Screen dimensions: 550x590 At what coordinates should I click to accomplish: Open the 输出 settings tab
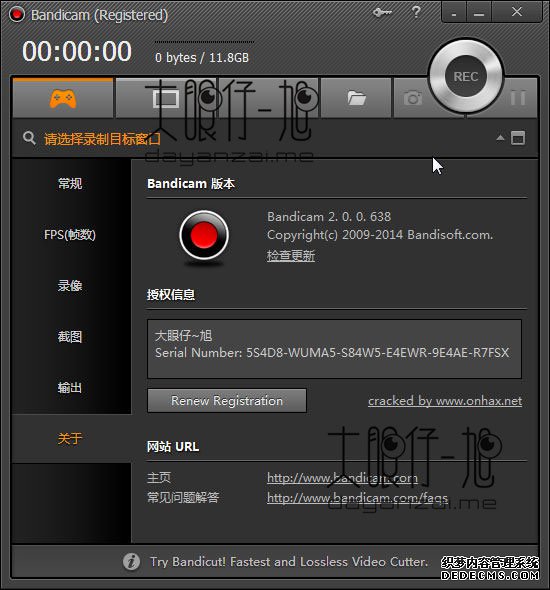pyautogui.click(x=70, y=388)
